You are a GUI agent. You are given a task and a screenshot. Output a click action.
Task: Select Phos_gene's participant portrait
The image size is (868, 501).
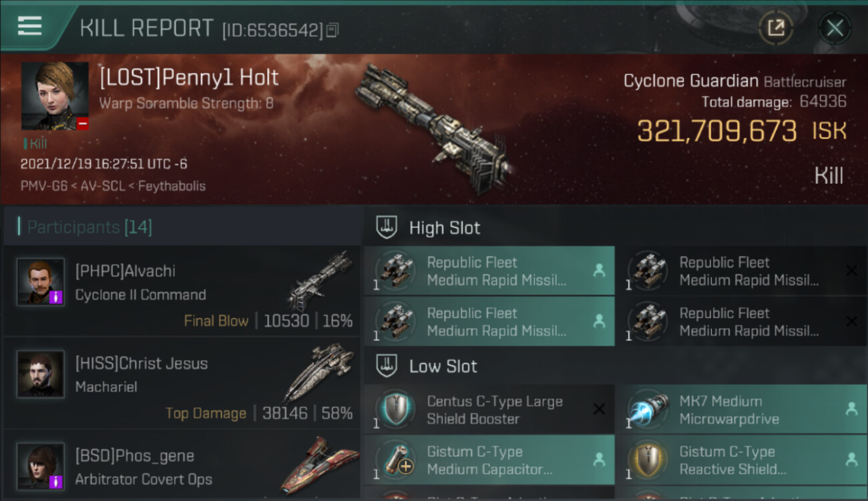pyautogui.click(x=41, y=466)
